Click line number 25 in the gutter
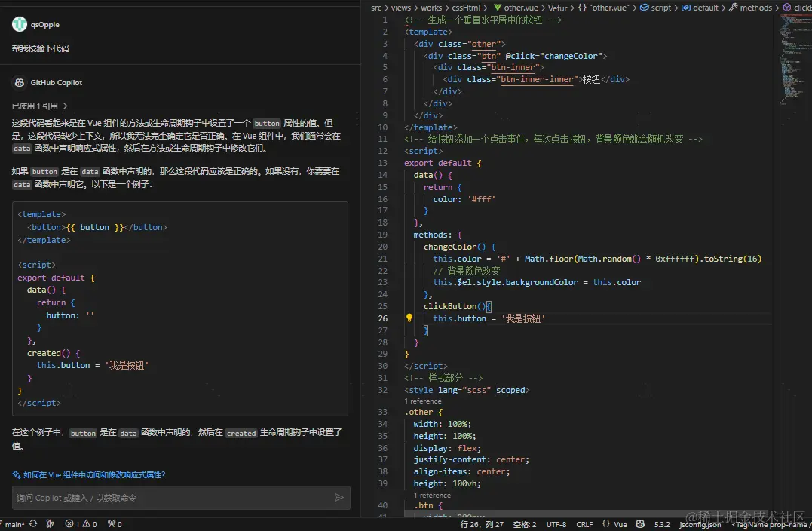 click(382, 306)
